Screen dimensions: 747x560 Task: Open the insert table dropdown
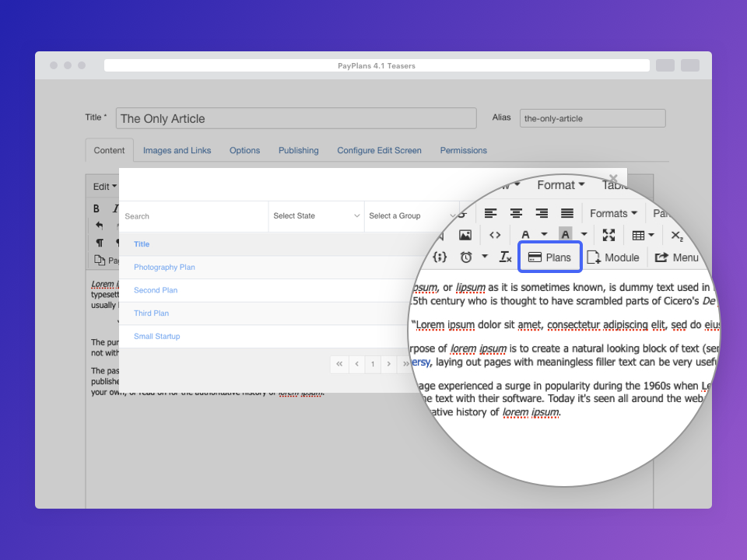click(x=643, y=235)
